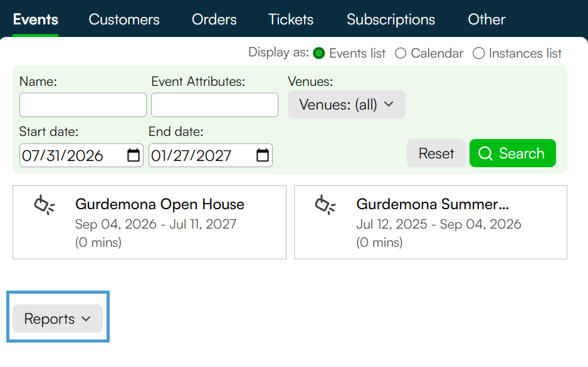This screenshot has height=367, width=588.
Task: Expand the Venues: (all) dropdown
Action: [347, 104]
